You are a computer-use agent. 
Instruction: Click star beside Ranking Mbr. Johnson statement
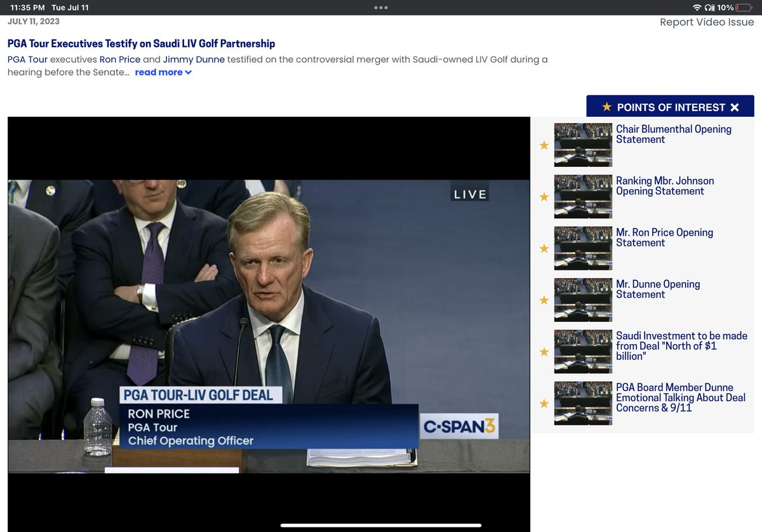click(544, 197)
